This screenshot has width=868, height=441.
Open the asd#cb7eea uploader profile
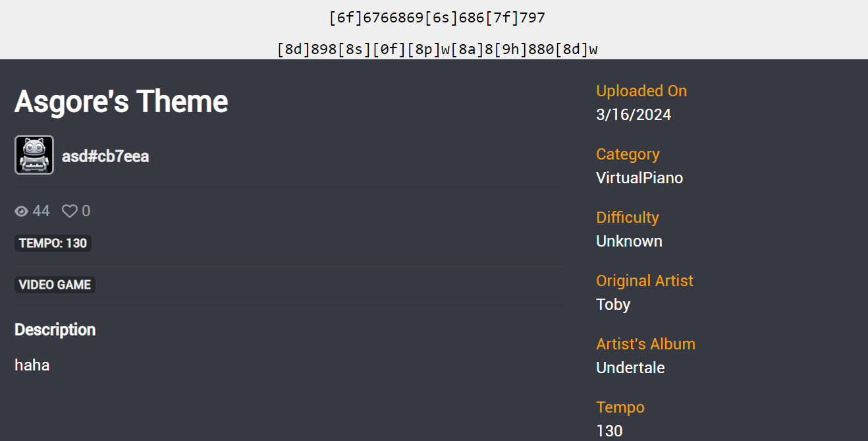[x=105, y=156]
